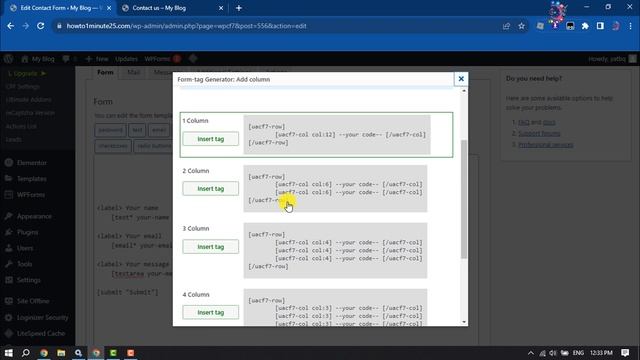The image size is (640, 360).
Task: Open comments bubble in admin bar
Action: (x=69, y=59)
